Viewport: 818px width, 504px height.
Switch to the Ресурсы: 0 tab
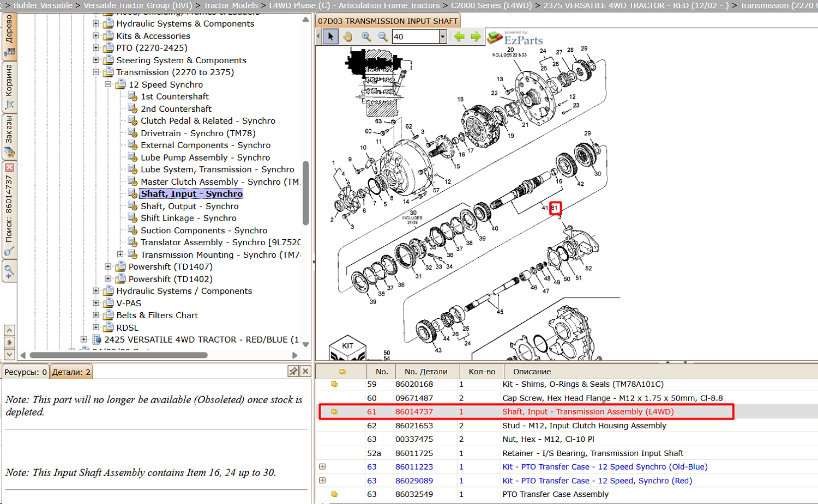coord(25,372)
